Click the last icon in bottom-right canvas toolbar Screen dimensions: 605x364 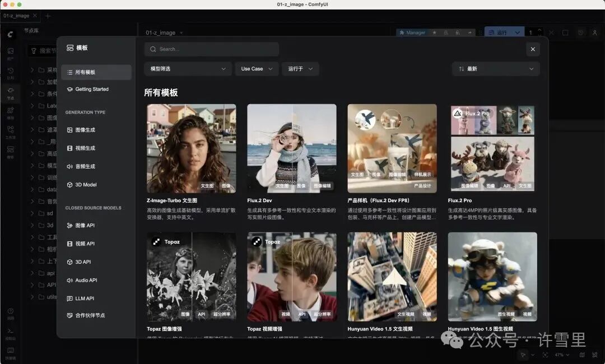pyautogui.click(x=594, y=354)
